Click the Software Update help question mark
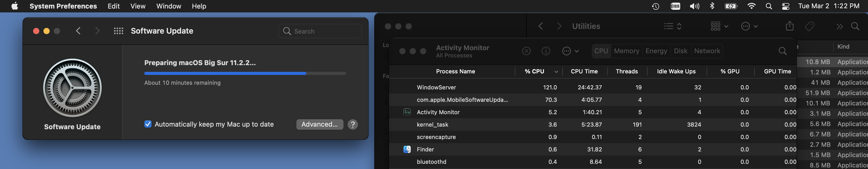The height and width of the screenshot is (169, 868). click(x=353, y=125)
